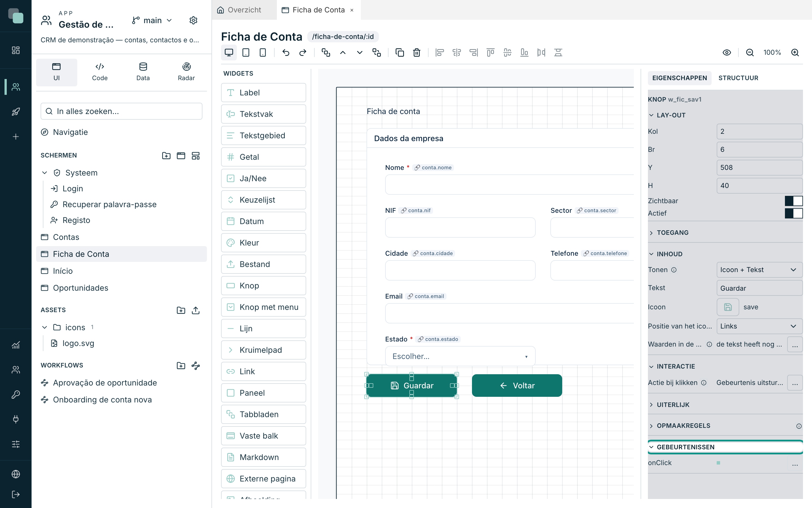The width and height of the screenshot is (812, 508).
Task: Click the Kleur widget
Action: [263, 243]
